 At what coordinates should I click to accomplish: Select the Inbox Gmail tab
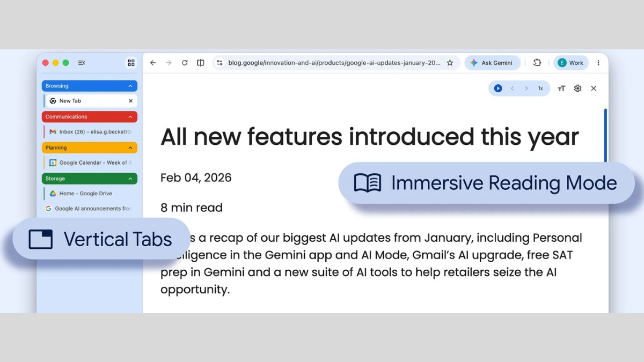click(x=86, y=131)
